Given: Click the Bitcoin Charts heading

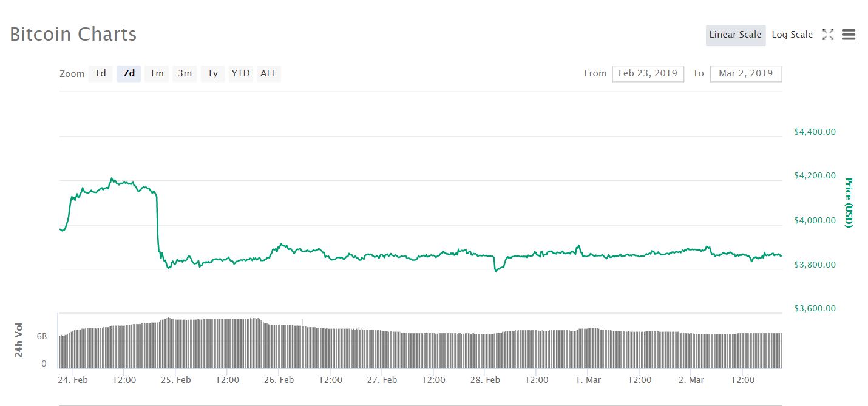Looking at the screenshot, I should tap(73, 34).
